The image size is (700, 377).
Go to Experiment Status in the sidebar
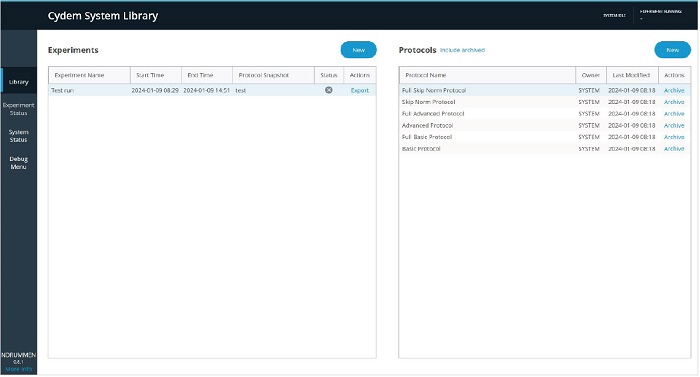point(19,109)
